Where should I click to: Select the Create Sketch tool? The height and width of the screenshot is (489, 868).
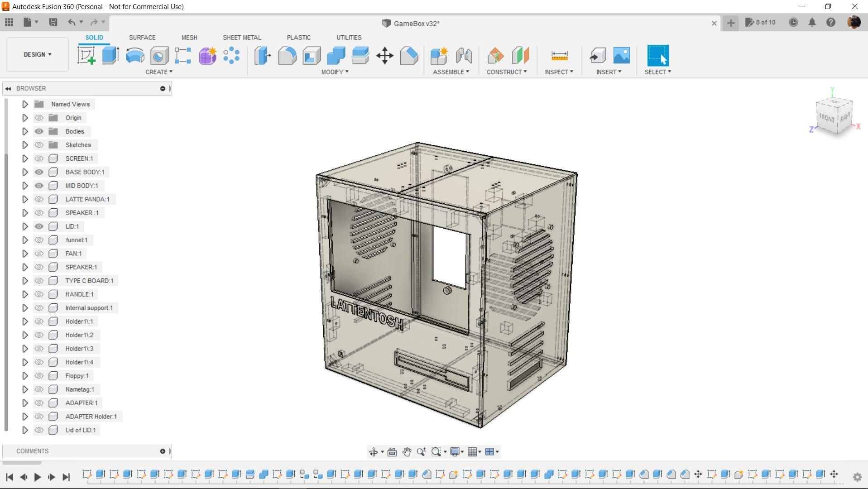click(86, 56)
